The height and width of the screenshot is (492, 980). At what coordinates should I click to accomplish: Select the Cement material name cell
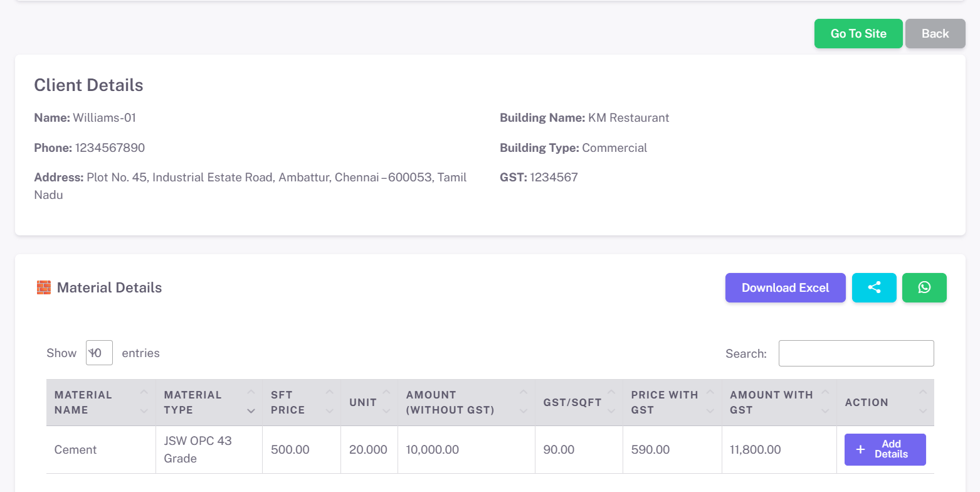[x=76, y=450]
